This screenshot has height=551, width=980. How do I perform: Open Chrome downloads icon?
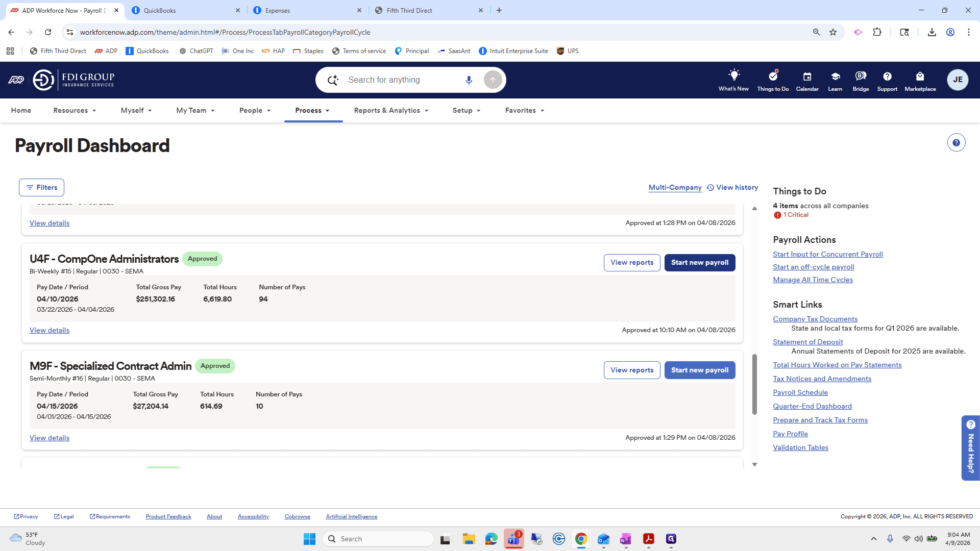932,32
